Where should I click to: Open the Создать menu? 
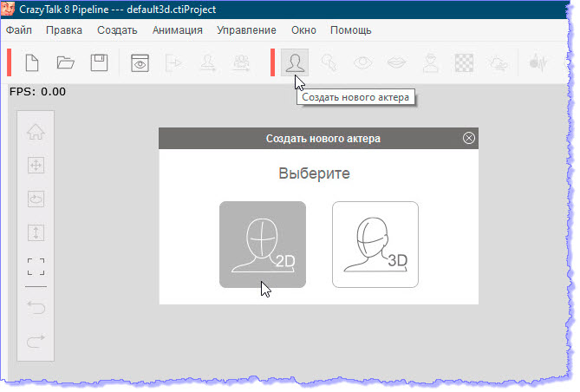(117, 30)
